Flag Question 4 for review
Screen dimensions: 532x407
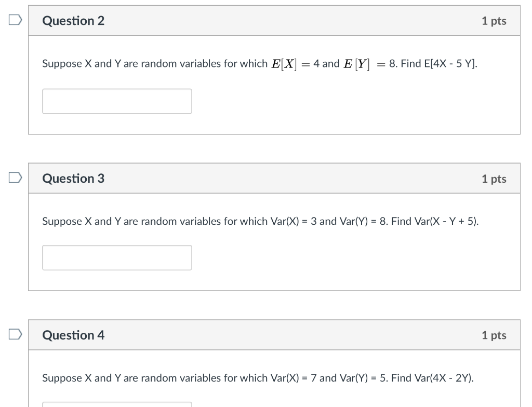(x=15, y=334)
